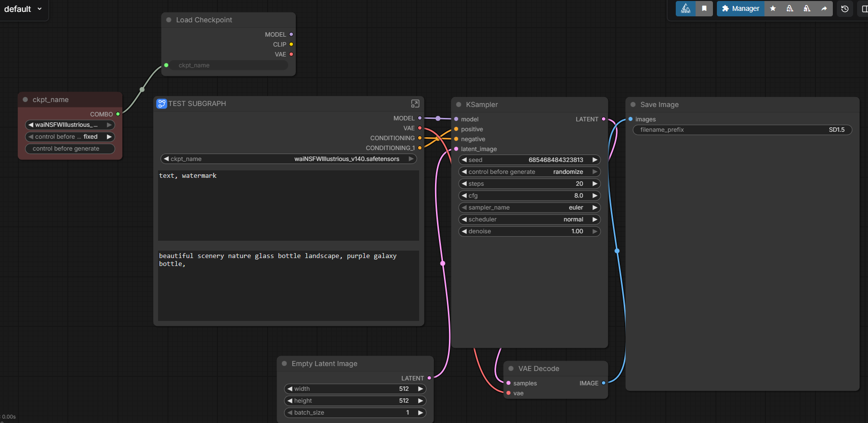
Task: Click TEST SUBGRAPH MODEL output slot
Action: (x=420, y=118)
